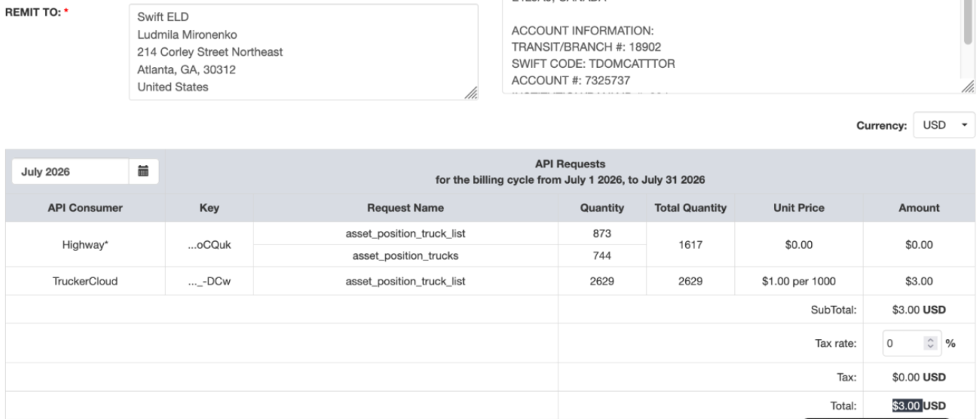
Task: Click the highlighted $3.00 Total value
Action: [x=908, y=405]
